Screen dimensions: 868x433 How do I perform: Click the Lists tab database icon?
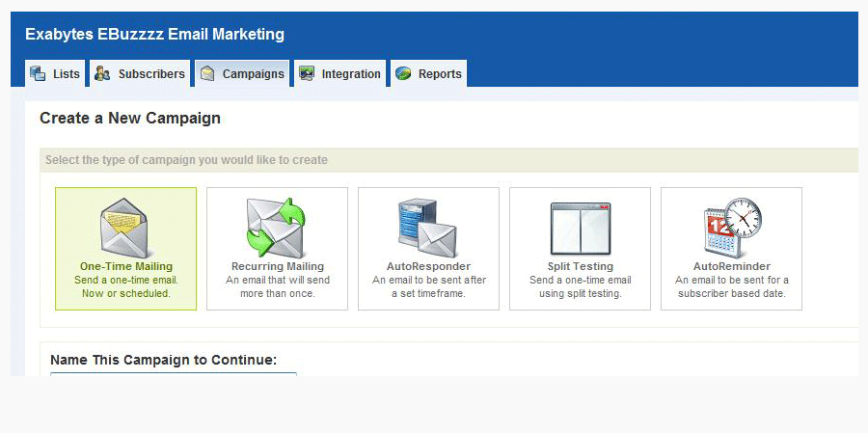click(x=38, y=74)
